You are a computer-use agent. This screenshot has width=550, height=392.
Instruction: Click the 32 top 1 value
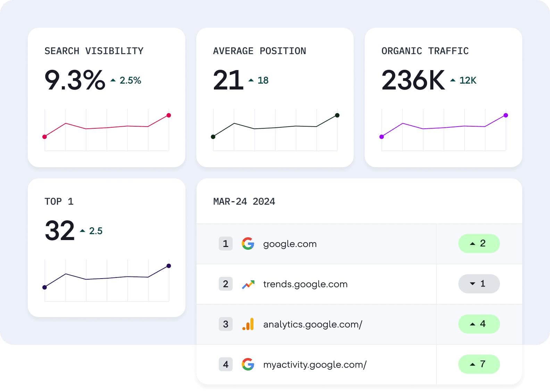60,231
